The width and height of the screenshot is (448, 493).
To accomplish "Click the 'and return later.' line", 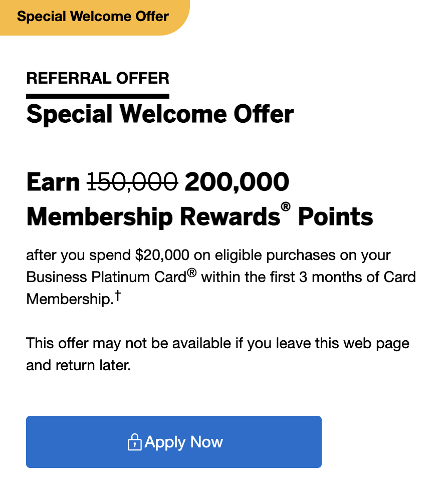I will point(79,365).
